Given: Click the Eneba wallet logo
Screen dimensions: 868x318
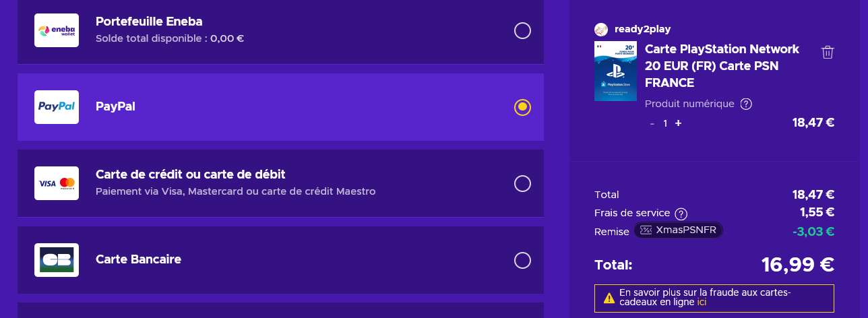Looking at the screenshot, I should (57, 30).
